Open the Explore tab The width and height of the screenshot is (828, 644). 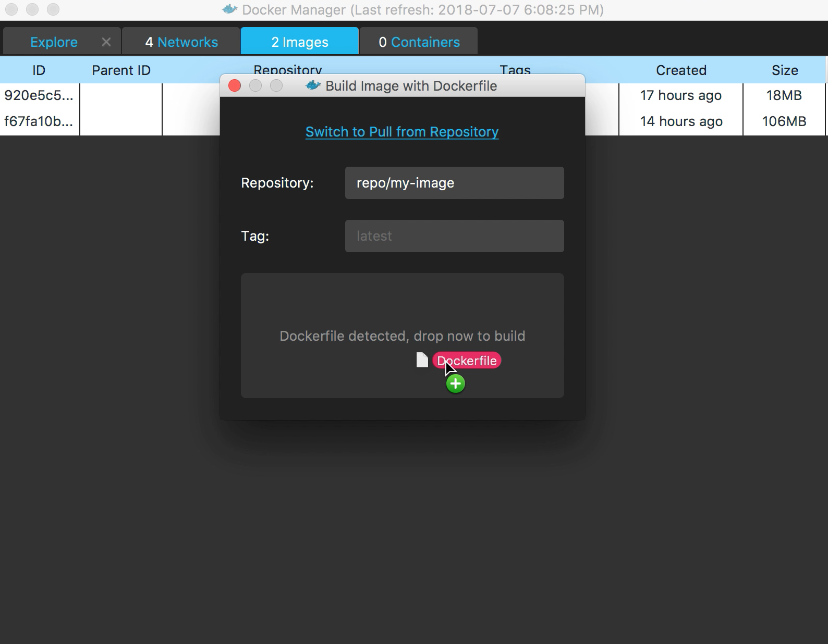[54, 42]
